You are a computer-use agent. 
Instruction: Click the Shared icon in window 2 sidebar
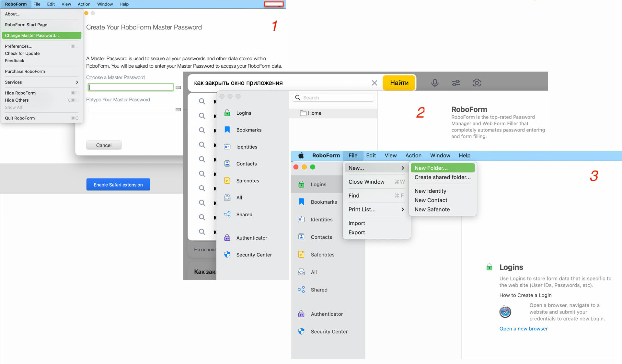tap(227, 214)
